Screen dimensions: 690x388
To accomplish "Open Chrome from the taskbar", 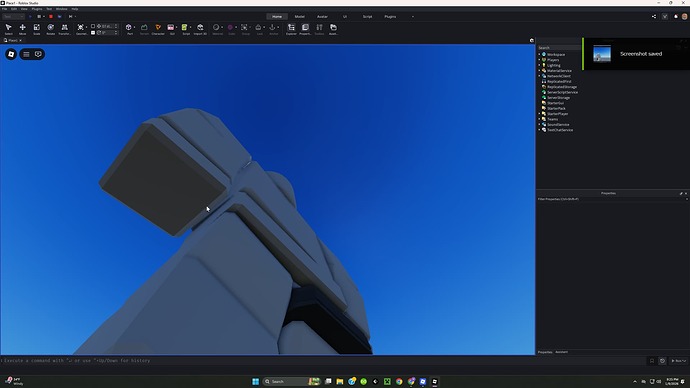I will 399,381.
